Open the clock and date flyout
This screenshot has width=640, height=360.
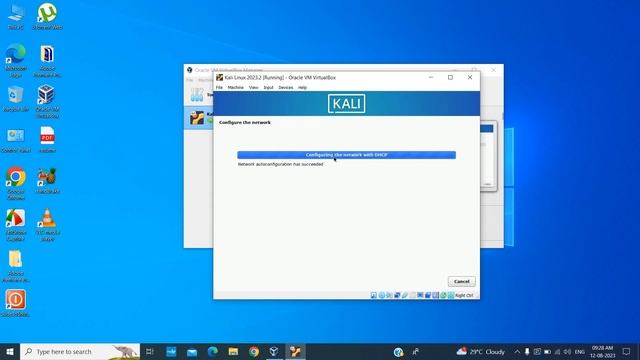602,351
